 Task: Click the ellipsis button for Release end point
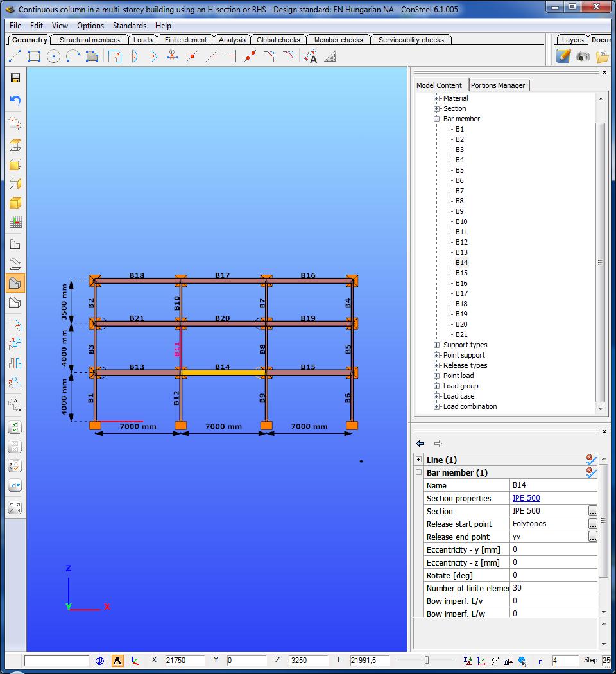[x=593, y=537]
